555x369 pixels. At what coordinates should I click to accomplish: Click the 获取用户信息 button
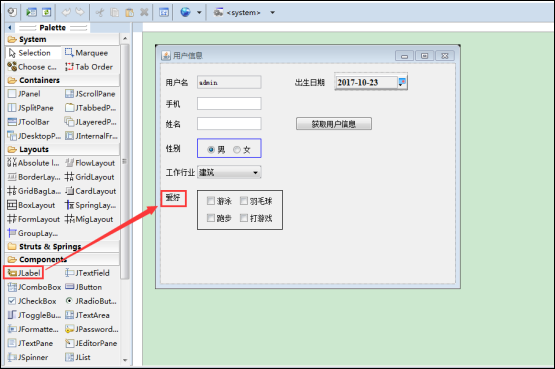[x=334, y=124]
